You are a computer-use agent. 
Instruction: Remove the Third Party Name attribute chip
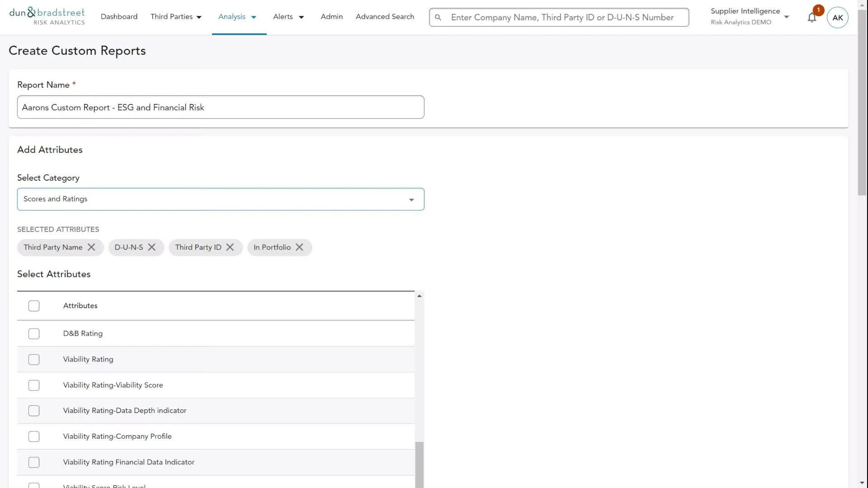click(x=91, y=247)
